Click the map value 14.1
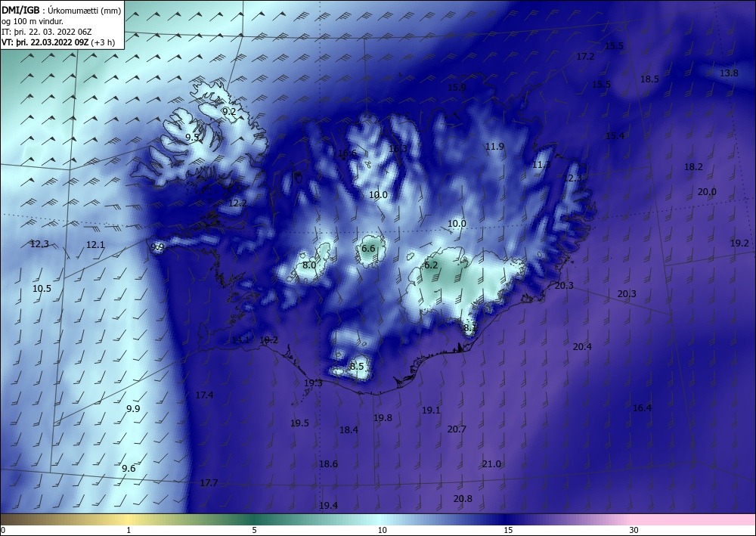Screen dimensions: 756x536 pyautogui.click(x=240, y=340)
